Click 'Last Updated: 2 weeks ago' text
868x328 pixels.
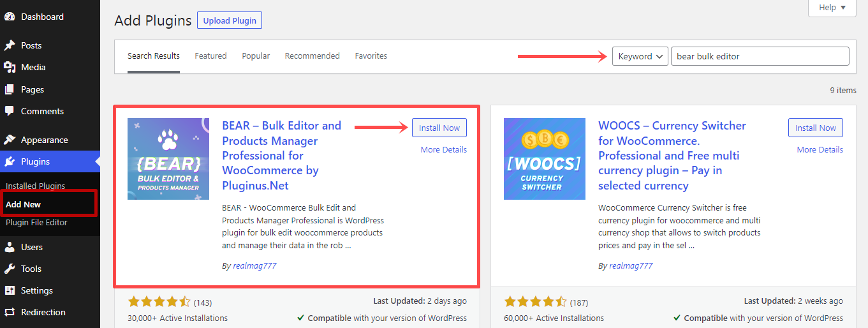pyautogui.click(x=793, y=301)
